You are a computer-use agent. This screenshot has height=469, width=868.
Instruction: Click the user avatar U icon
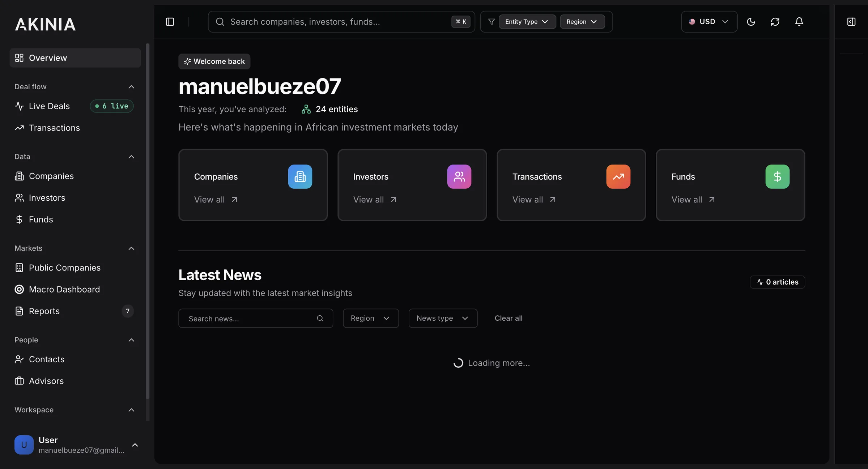(x=24, y=445)
